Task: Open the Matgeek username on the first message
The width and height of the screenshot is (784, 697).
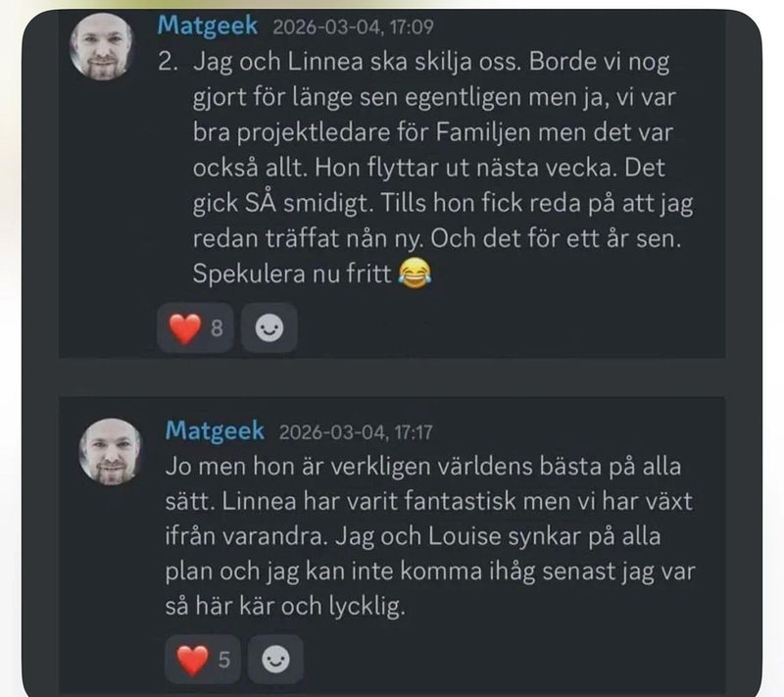Action: tap(208, 25)
